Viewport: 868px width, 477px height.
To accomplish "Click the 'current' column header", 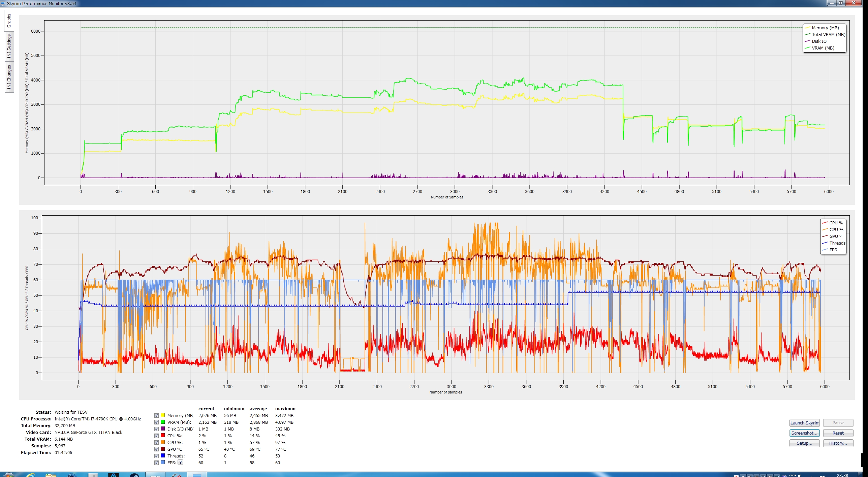I will coord(206,409).
